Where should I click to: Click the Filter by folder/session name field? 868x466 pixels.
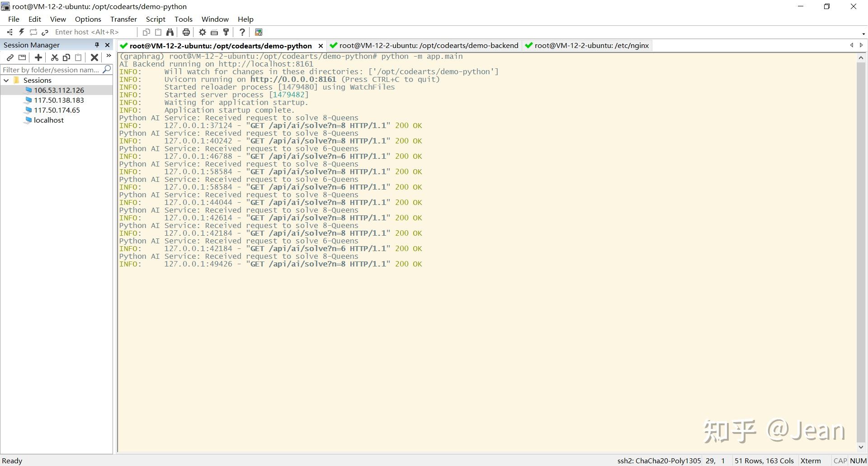point(51,70)
